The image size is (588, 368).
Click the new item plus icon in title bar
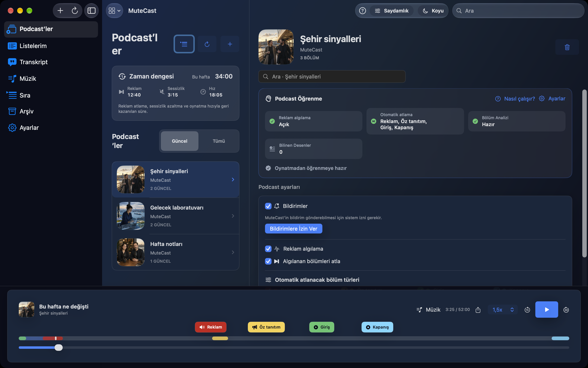click(60, 11)
